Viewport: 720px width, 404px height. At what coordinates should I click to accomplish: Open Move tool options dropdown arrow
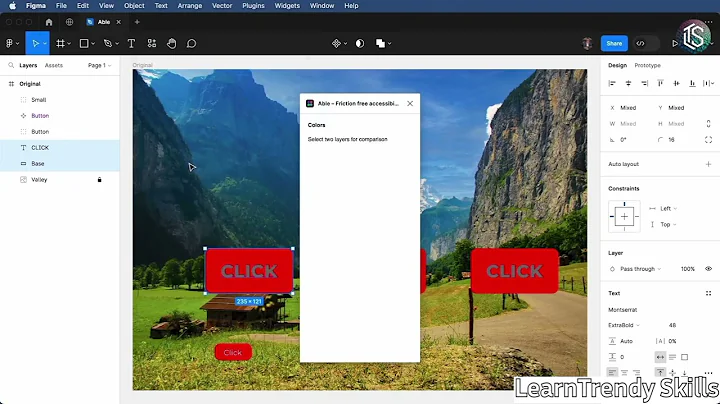tap(45, 44)
